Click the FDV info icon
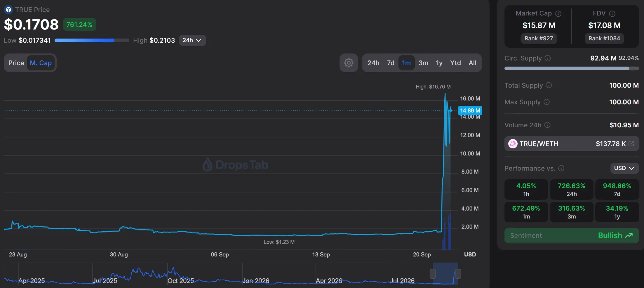This screenshot has width=644, height=288. point(612,14)
